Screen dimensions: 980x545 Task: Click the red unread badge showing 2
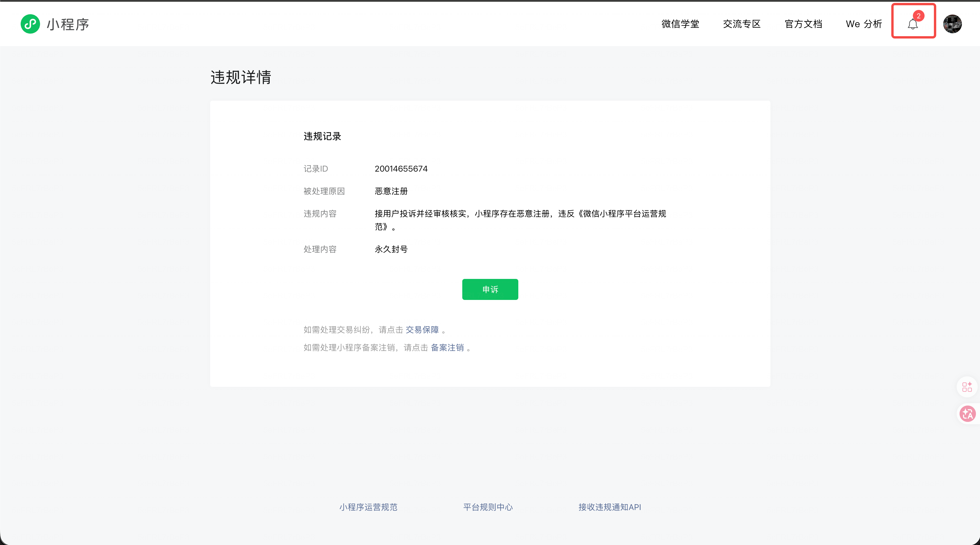[918, 16]
